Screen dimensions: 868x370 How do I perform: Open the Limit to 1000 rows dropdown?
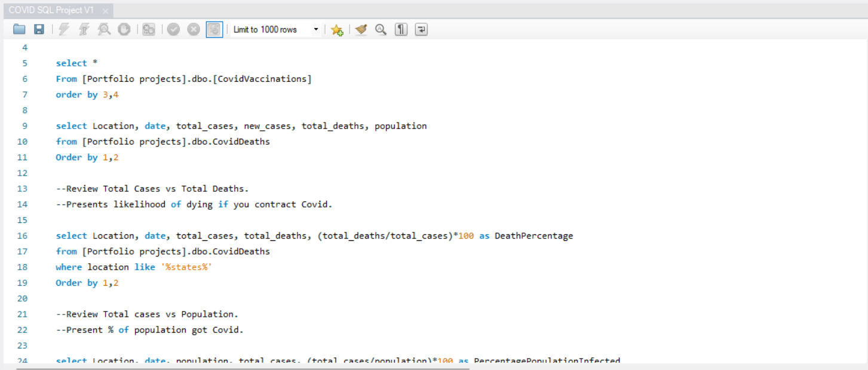click(x=316, y=29)
